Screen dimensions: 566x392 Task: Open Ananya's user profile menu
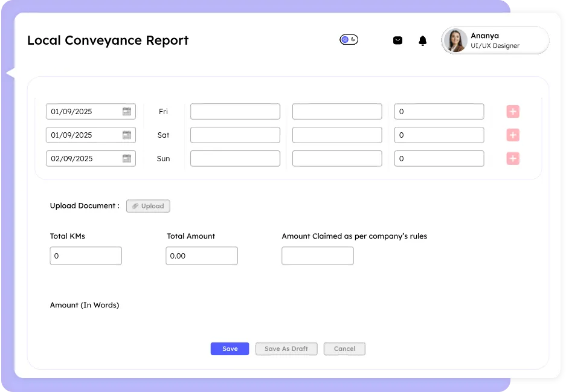coord(495,40)
